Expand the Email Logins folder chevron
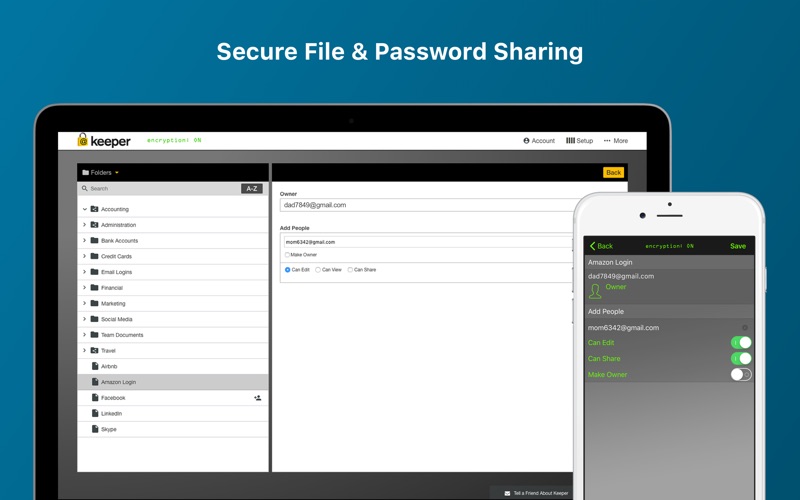The width and height of the screenshot is (800, 500). pos(85,272)
